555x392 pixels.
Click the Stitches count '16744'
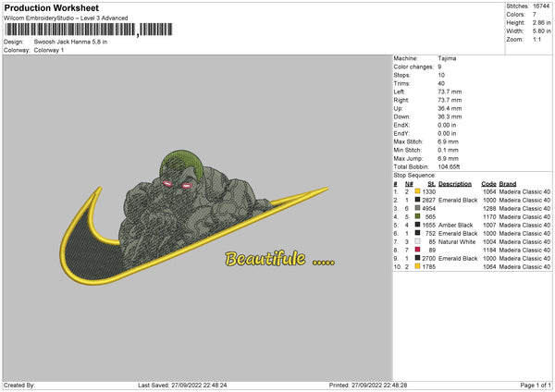click(541, 6)
